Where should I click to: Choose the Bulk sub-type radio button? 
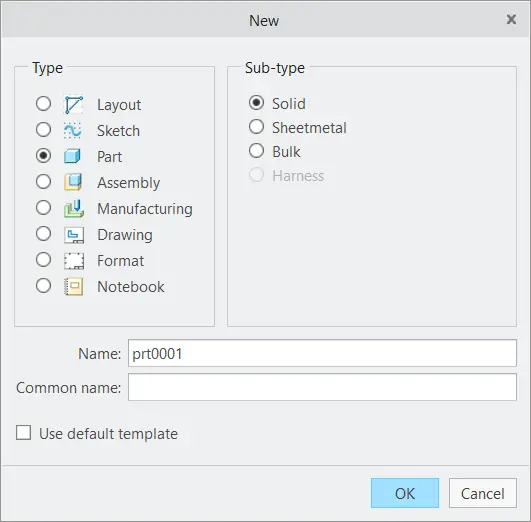(256, 151)
